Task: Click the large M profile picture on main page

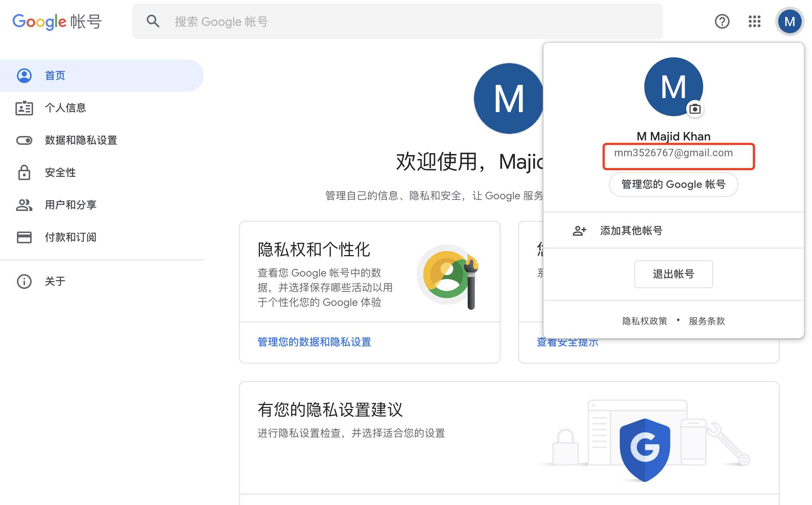Action: [x=509, y=99]
